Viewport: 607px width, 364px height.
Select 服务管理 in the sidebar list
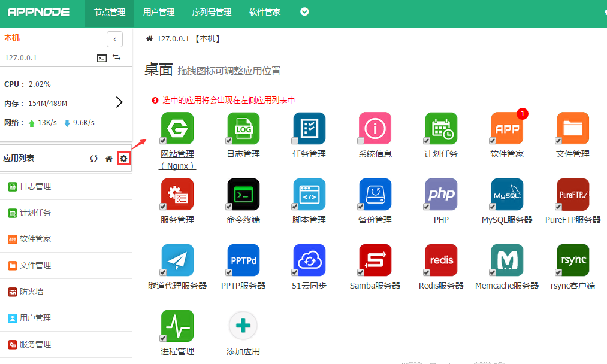[66, 344]
